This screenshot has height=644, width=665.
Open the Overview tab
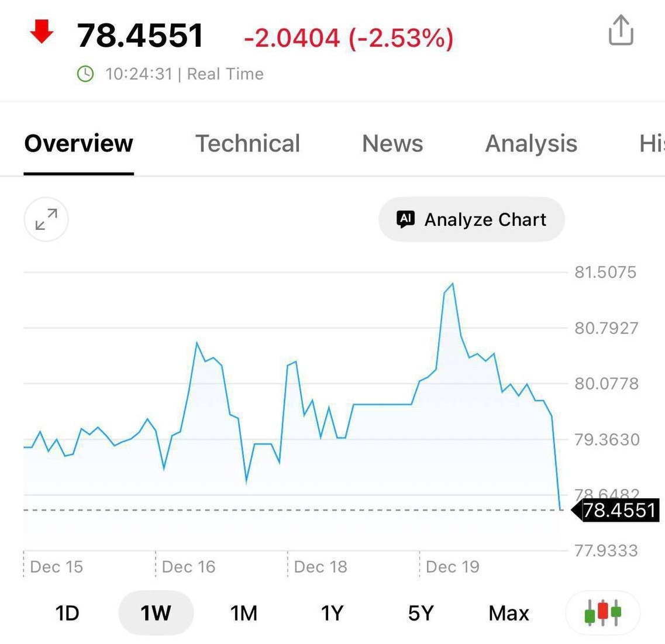click(x=79, y=144)
